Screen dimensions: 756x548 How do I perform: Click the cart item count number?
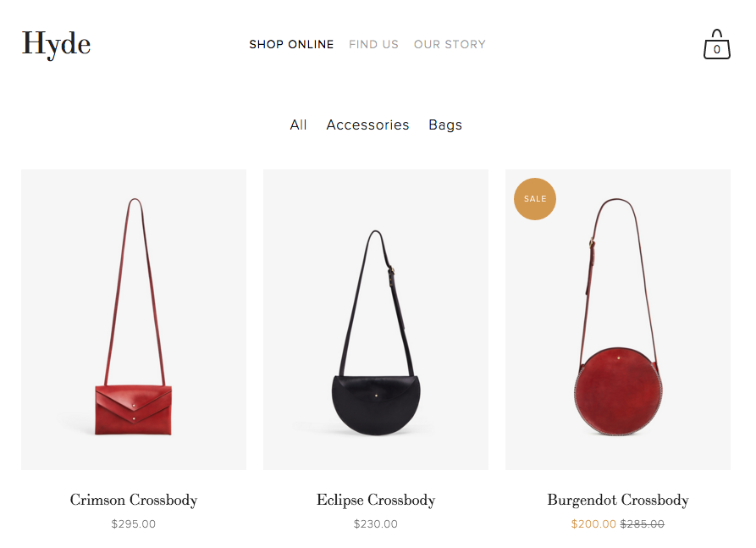(x=717, y=49)
